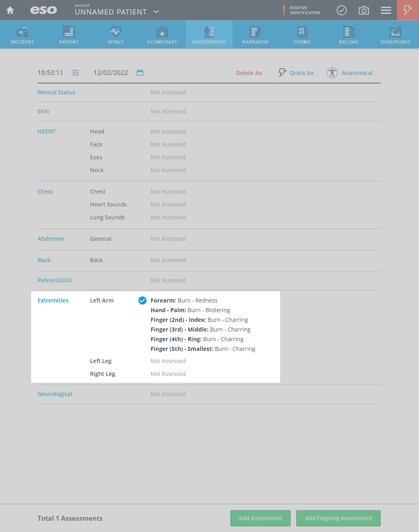Screen dimensions: 419x532
Task: Open the Positive Identification alert
Action: [301, 10]
